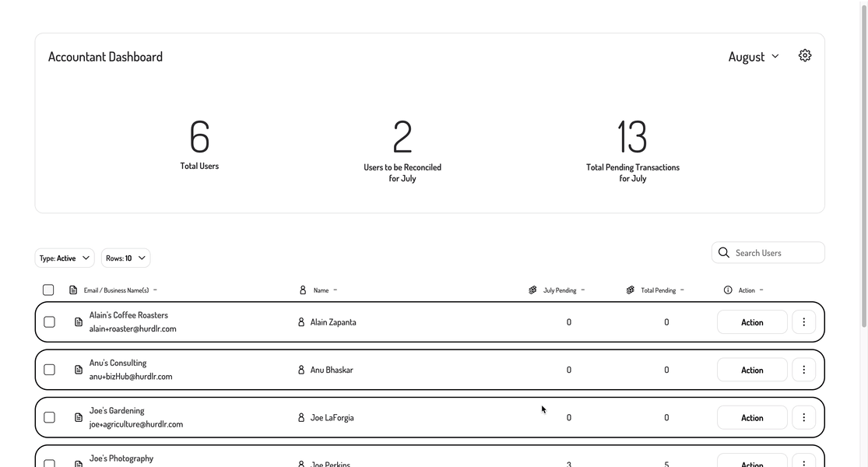This screenshot has height=467, width=868.
Task: Open the Type: Active filter dropdown
Action: tap(64, 258)
